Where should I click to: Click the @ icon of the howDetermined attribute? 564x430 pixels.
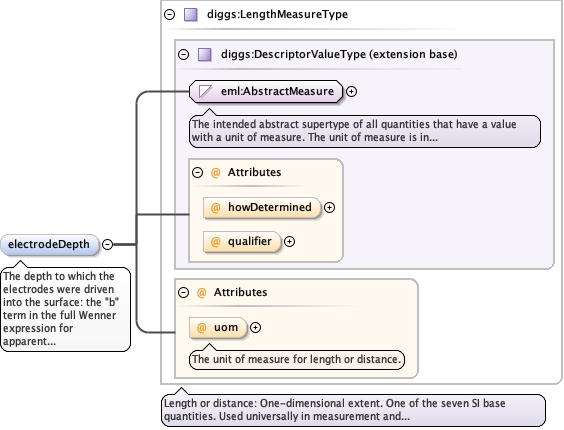215,208
